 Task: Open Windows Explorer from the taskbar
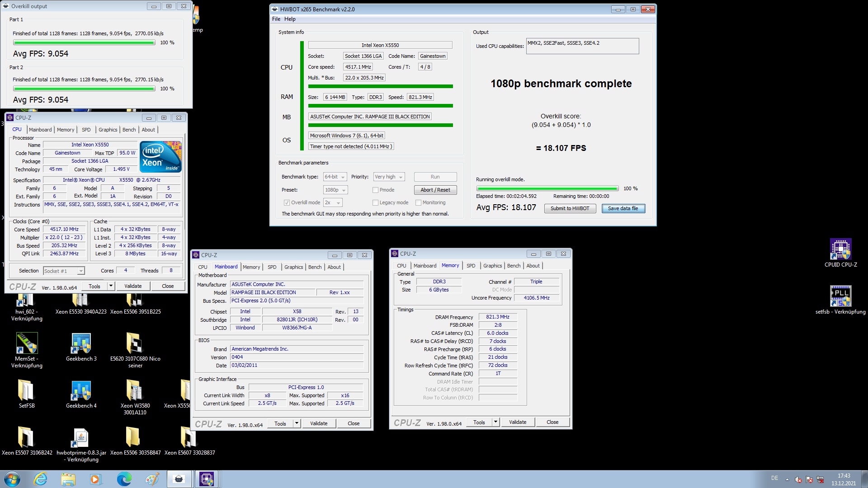tap(68, 479)
